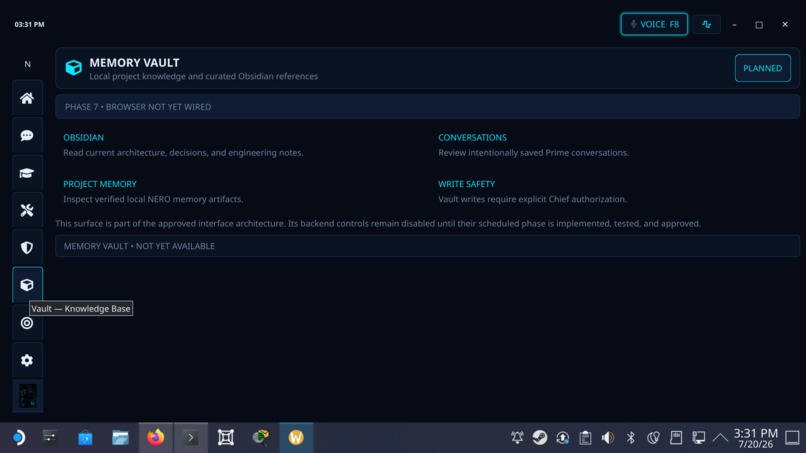806x453 pixels.
Task: Open the removable disk tray icon
Action: [676, 438]
